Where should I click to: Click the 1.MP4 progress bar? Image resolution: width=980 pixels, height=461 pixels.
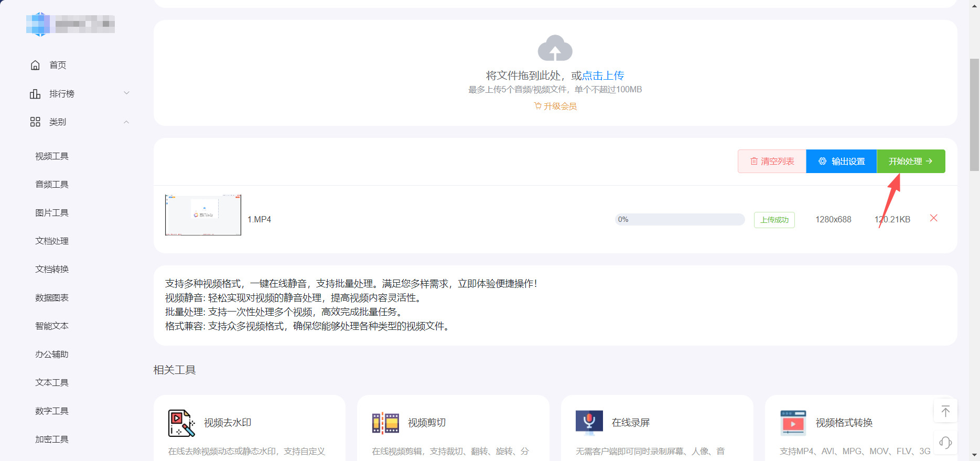(x=680, y=219)
